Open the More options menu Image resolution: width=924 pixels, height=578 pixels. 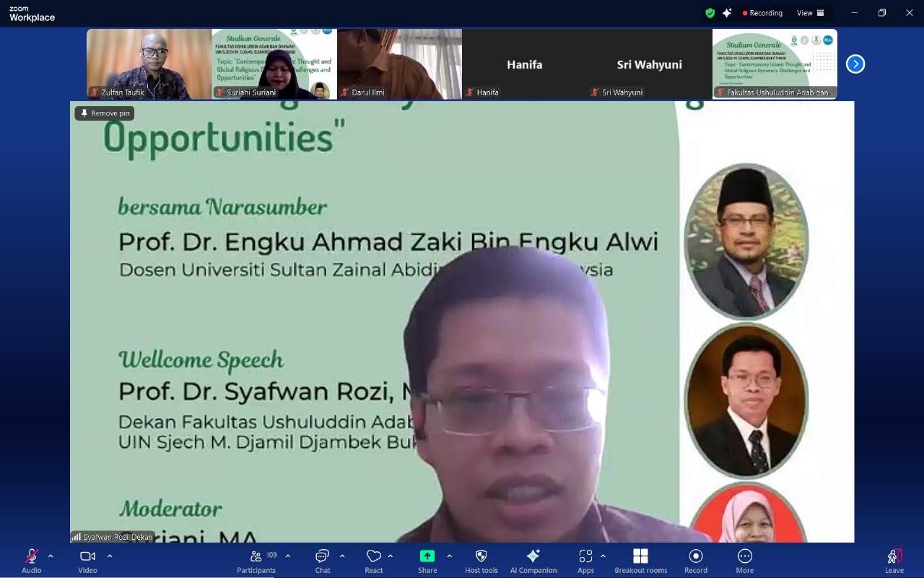coord(745,561)
